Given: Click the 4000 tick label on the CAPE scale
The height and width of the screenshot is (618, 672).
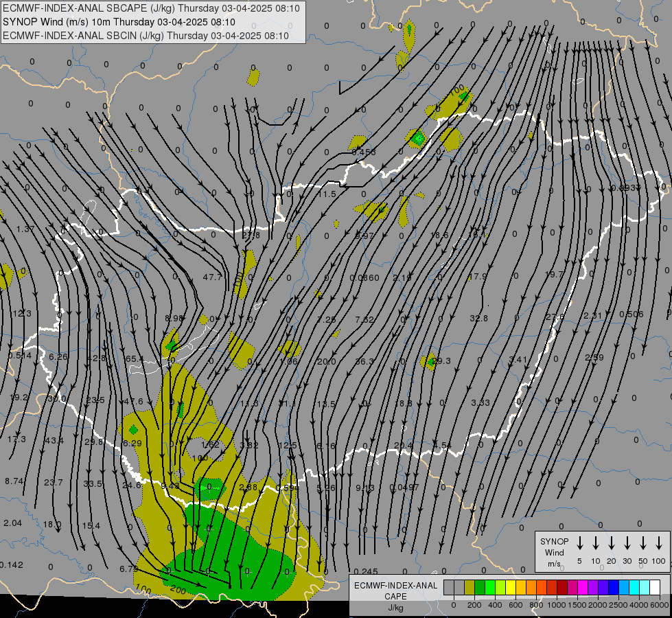Looking at the screenshot, I should (x=639, y=605).
